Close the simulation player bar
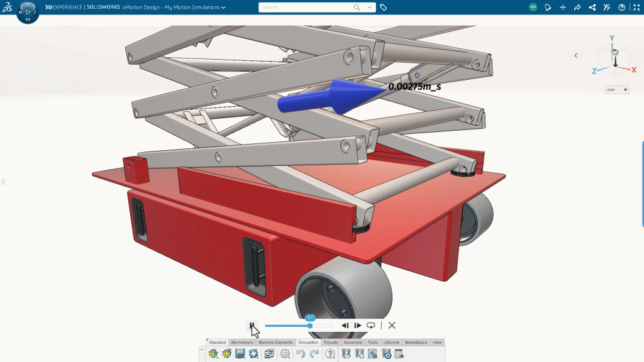The height and width of the screenshot is (362, 644). (x=392, y=326)
